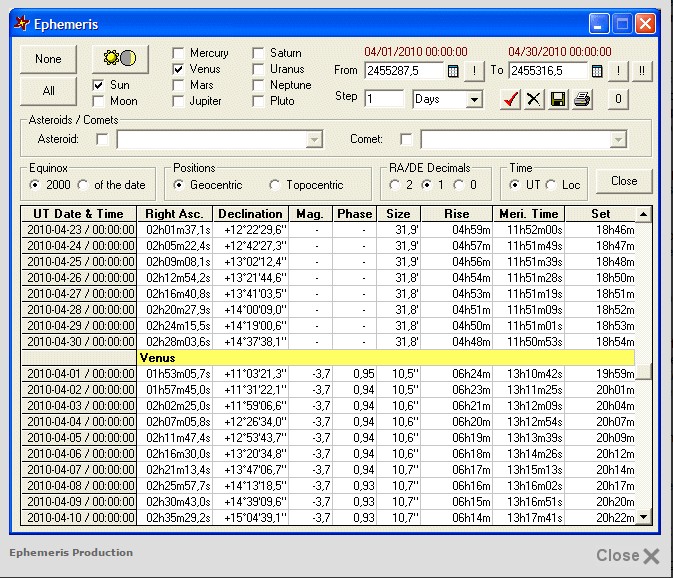The width and height of the screenshot is (673, 578).
Task: Open the From date calendar picker
Action: (453, 71)
